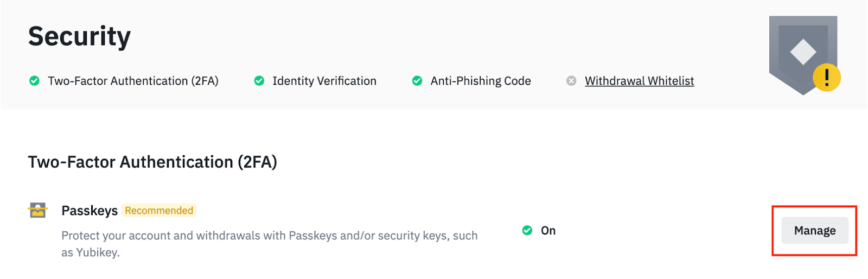Click the Two-Factor Authentication (2FA) section heading

click(152, 162)
